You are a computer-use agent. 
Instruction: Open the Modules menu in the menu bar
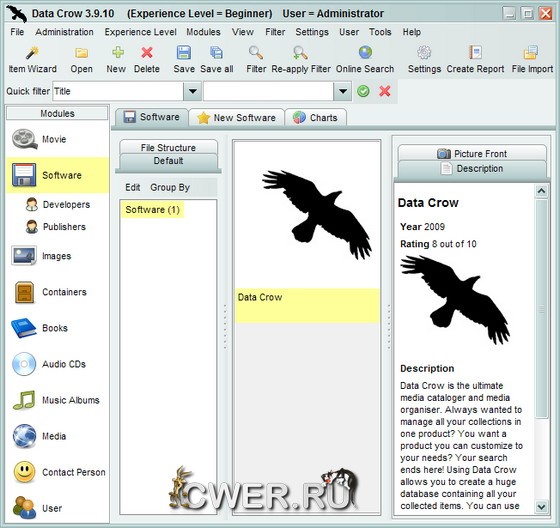tap(203, 32)
